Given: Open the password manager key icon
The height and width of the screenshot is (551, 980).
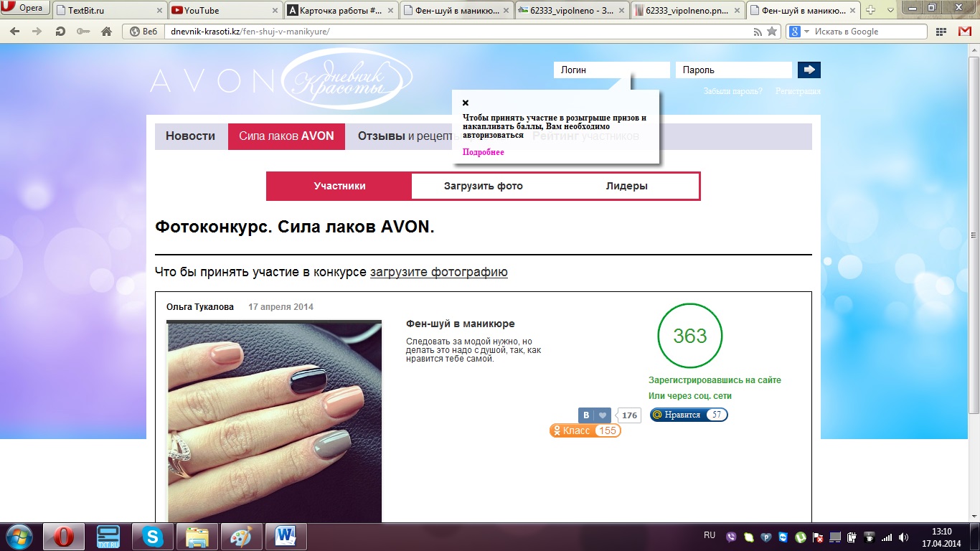Looking at the screenshot, I should [83, 32].
